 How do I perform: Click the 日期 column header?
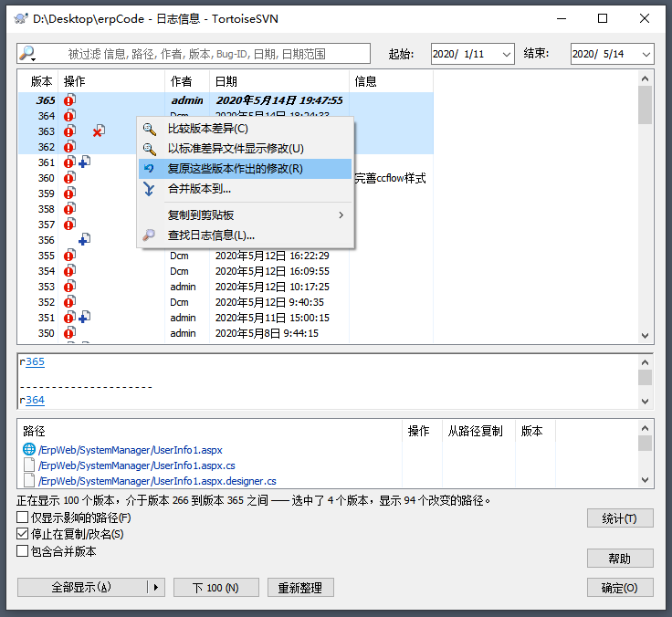coord(279,81)
